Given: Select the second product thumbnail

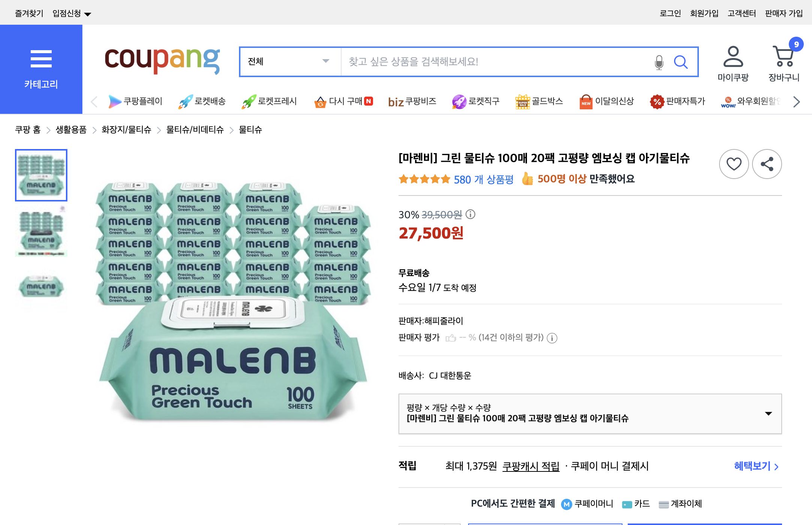Looking at the screenshot, I should pyautogui.click(x=41, y=231).
